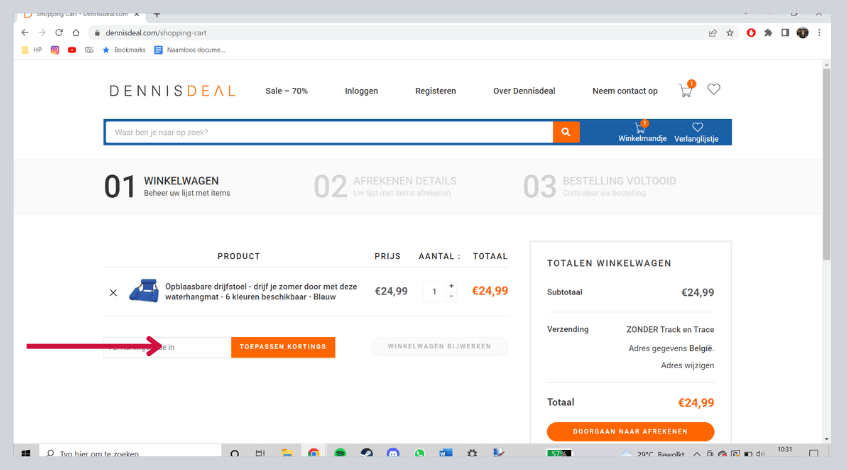The width and height of the screenshot is (847, 470).
Task: Click the €24,99 subtotal amount
Action: (697, 292)
